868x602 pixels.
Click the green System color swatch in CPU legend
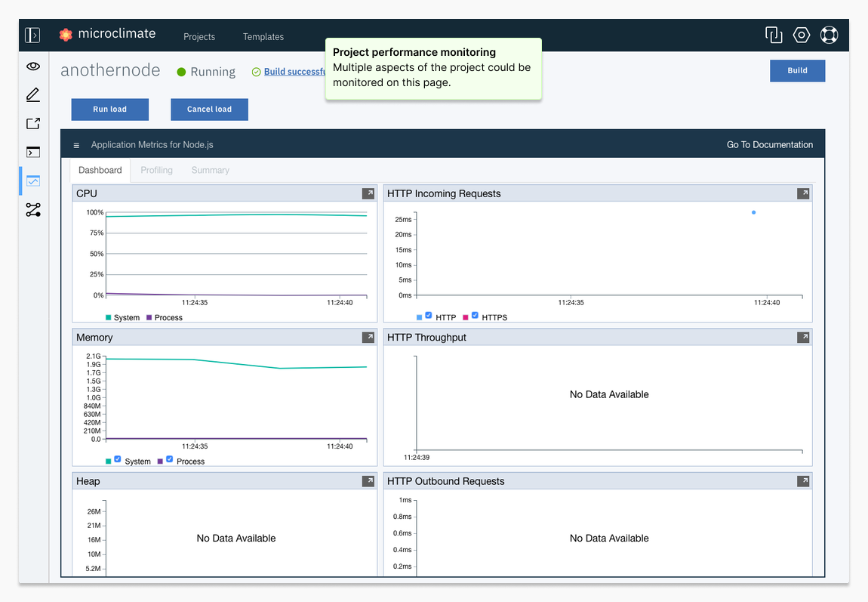(109, 318)
